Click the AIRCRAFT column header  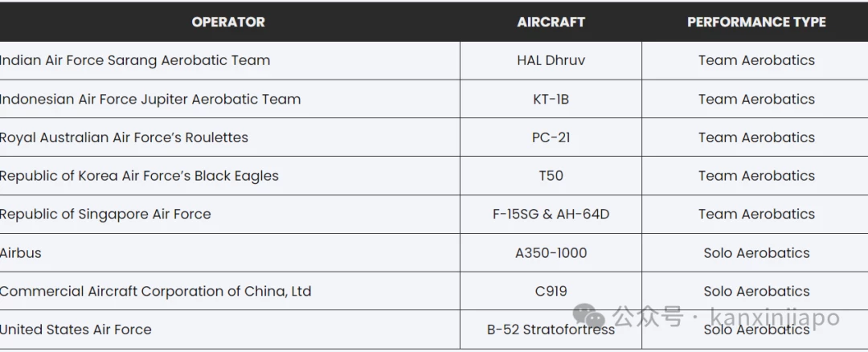(551, 23)
